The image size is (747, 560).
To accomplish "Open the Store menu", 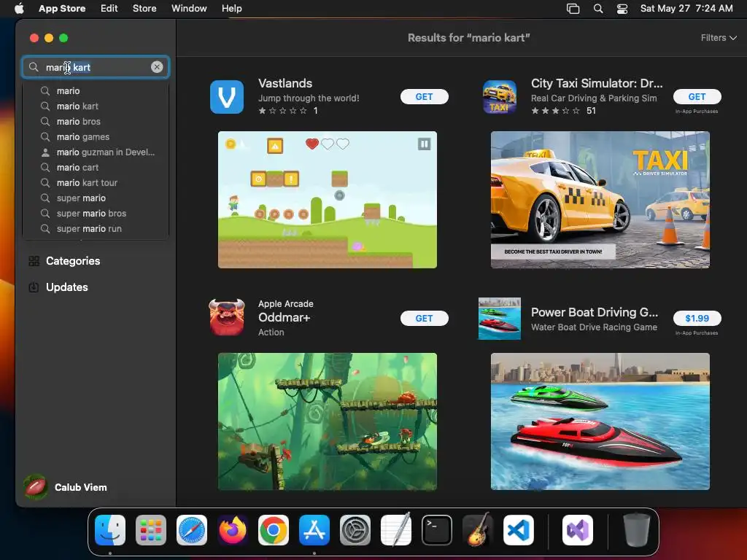I will pos(144,8).
